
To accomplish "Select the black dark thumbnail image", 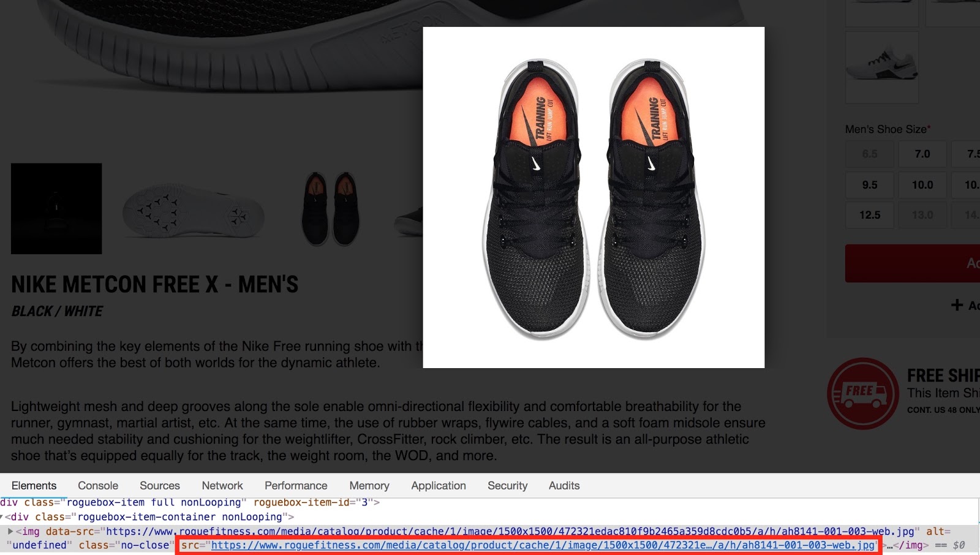I will tap(56, 209).
